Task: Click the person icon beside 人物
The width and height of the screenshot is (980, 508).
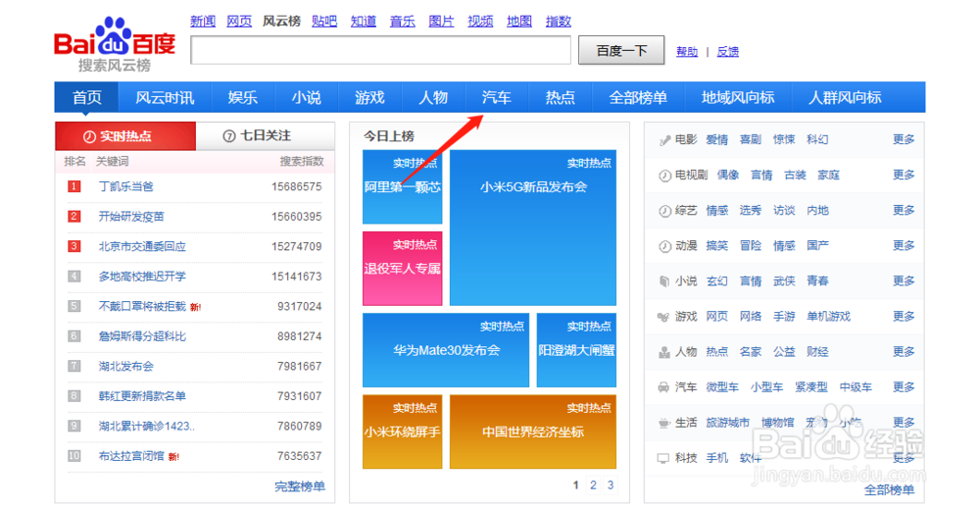Action: (x=664, y=352)
